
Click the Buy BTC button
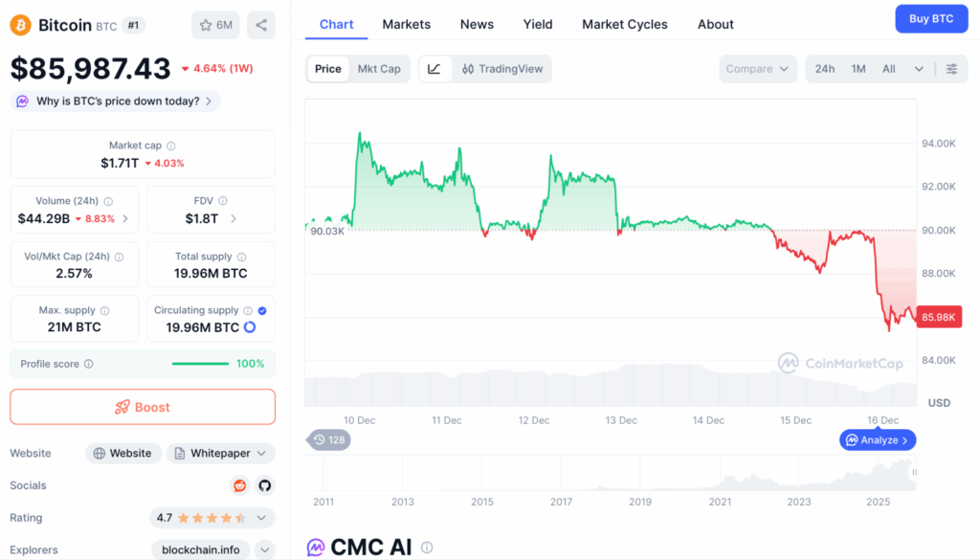point(930,18)
